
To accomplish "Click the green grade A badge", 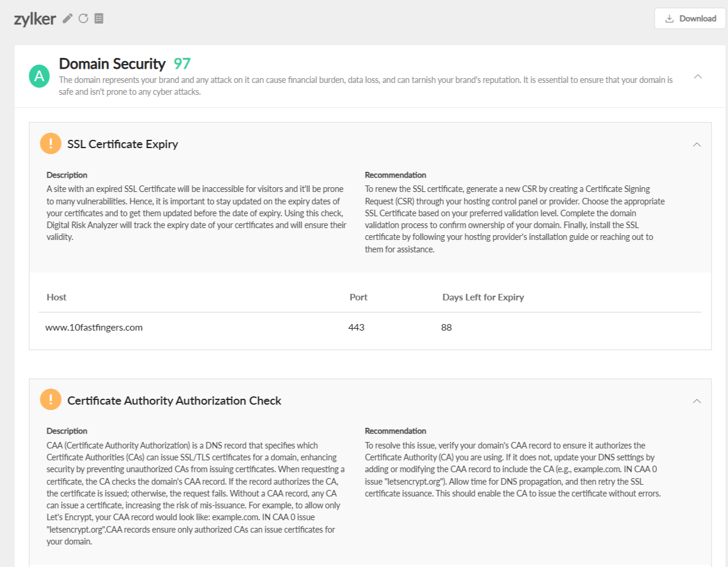I will [x=39, y=76].
